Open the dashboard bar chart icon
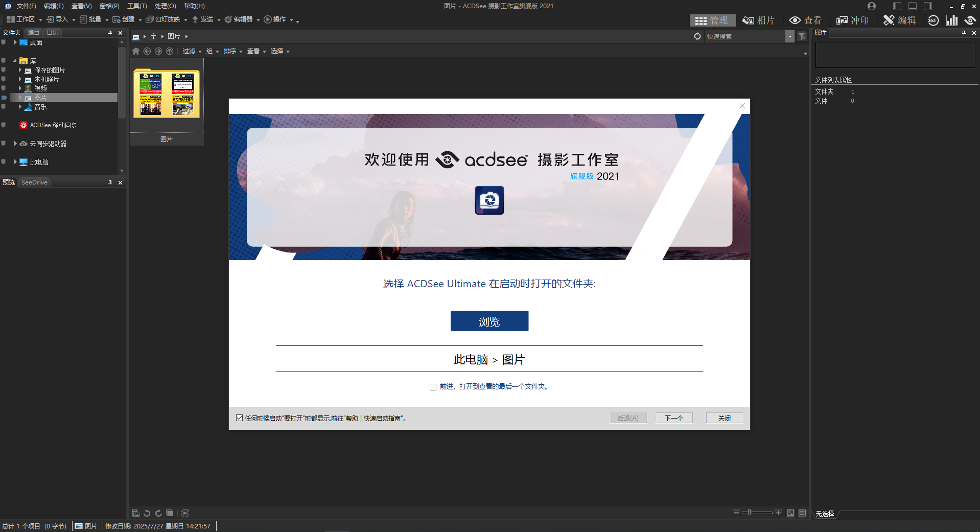Image resolution: width=980 pixels, height=532 pixels. tap(951, 20)
